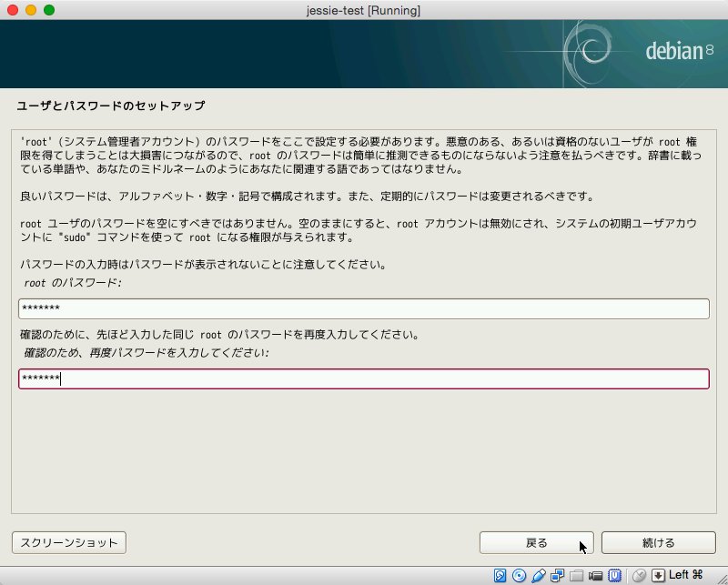Click the Left ⌘ host key label
Image resolution: width=728 pixels, height=585 pixels.
686,575
